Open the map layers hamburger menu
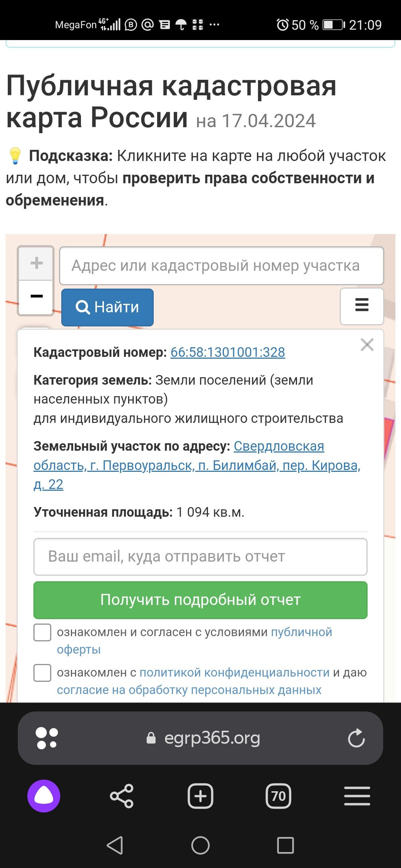Viewport: 401px width, 868px height. [x=362, y=306]
